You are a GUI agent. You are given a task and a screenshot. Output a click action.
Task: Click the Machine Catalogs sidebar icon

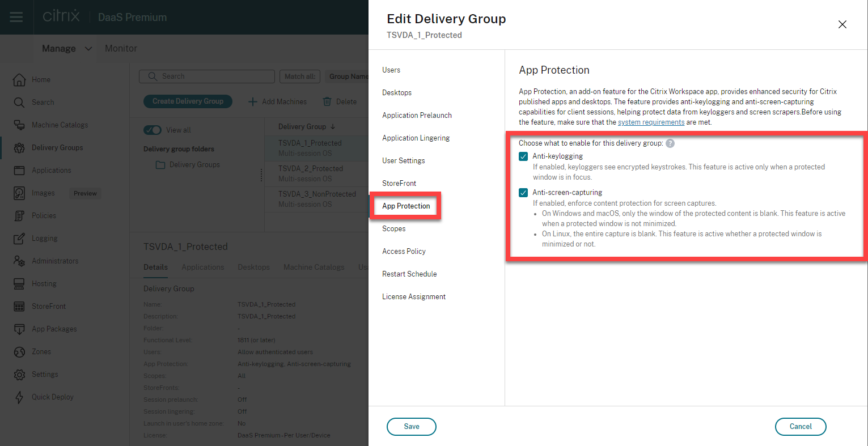[19, 125]
